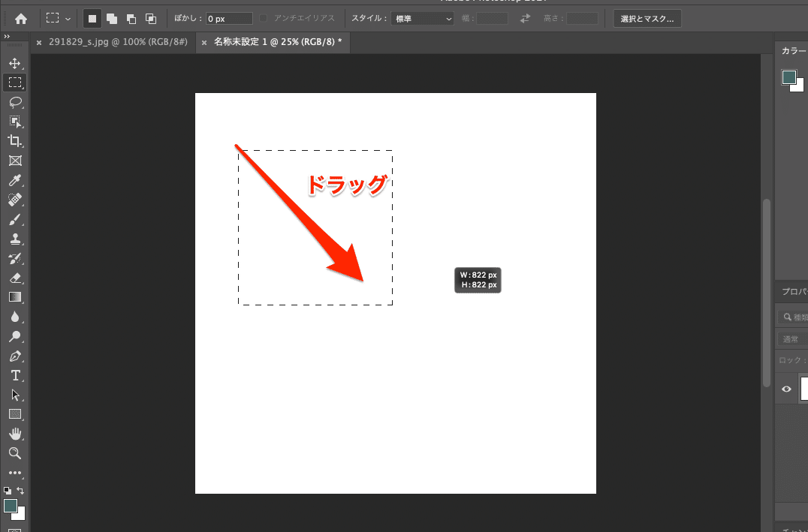Select the Path Selection tool

point(15,395)
